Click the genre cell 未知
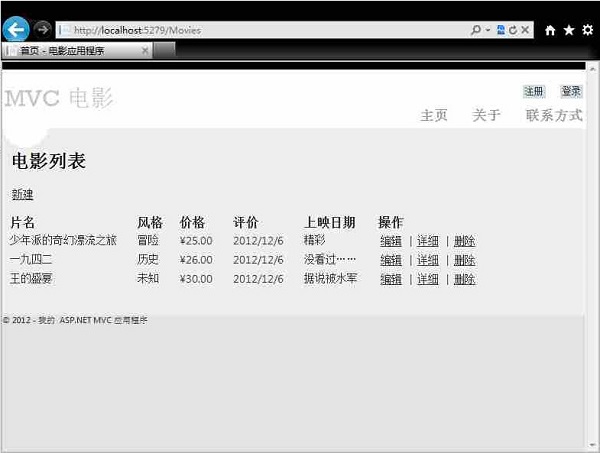 coord(148,279)
